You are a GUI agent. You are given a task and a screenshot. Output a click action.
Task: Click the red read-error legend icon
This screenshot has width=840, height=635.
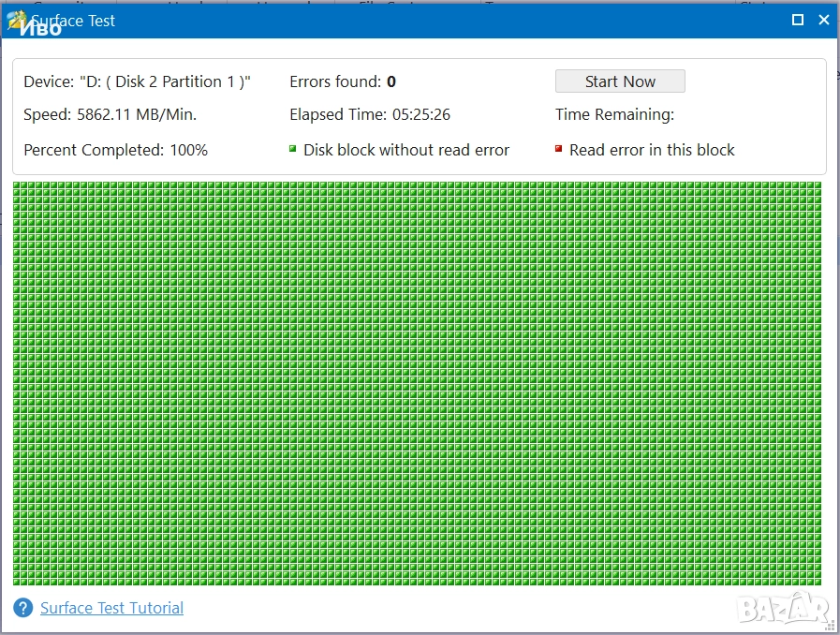coord(559,149)
